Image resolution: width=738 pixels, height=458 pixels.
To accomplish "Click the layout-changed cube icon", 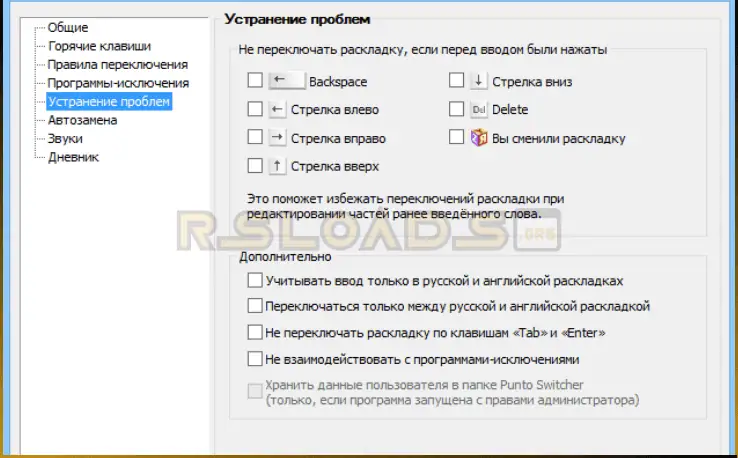I will click(x=479, y=137).
